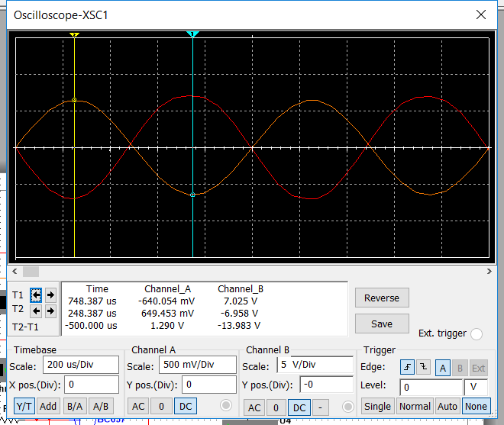Open the trigger Level unit field
504x425 pixels.
pyautogui.click(x=475, y=387)
